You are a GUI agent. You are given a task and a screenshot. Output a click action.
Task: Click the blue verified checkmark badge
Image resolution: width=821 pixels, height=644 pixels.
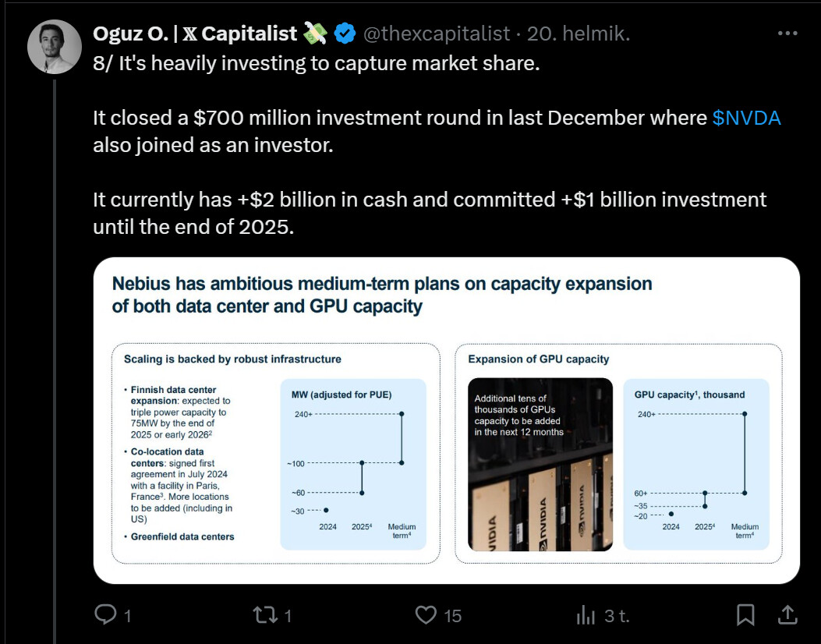click(x=345, y=34)
